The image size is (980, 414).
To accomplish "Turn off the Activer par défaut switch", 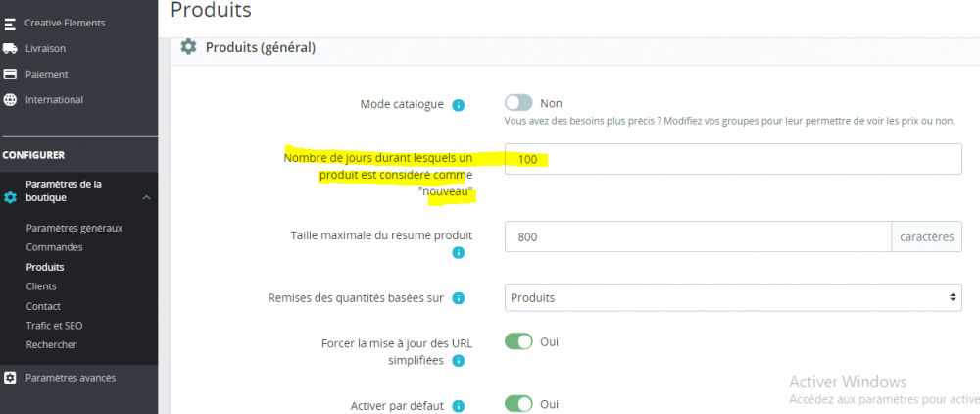I will pos(518,404).
